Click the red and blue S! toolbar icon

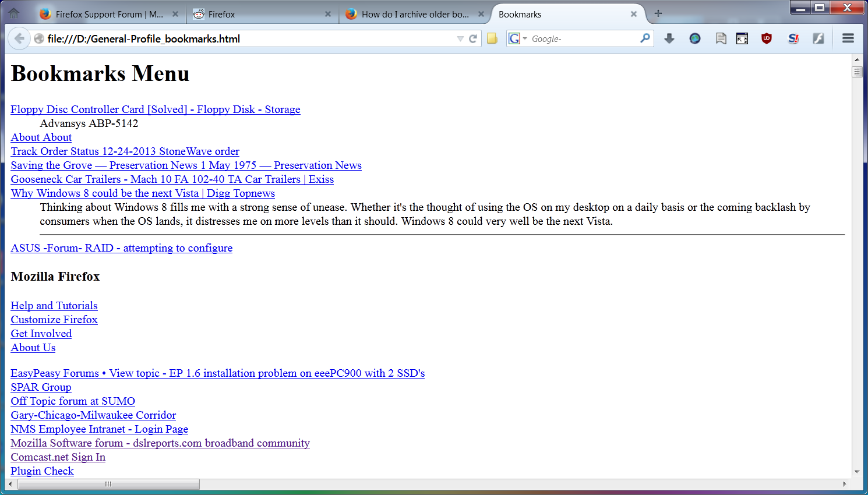[793, 38]
